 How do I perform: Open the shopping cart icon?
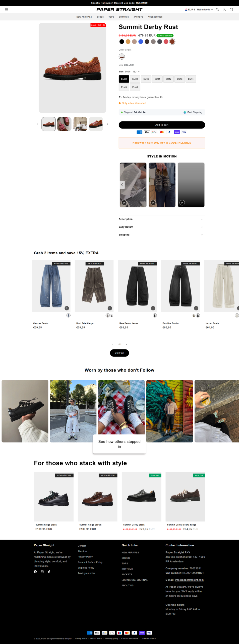click(x=231, y=10)
